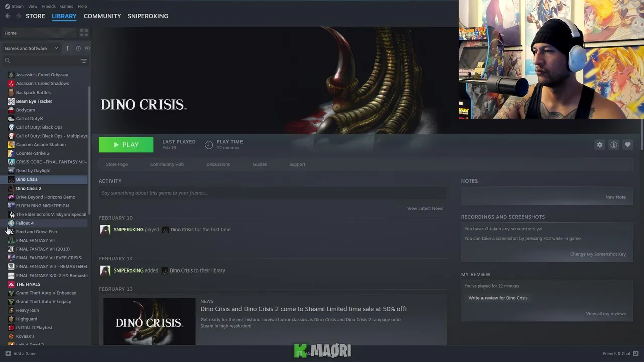Click Change My Screenshot Key

coord(598,254)
